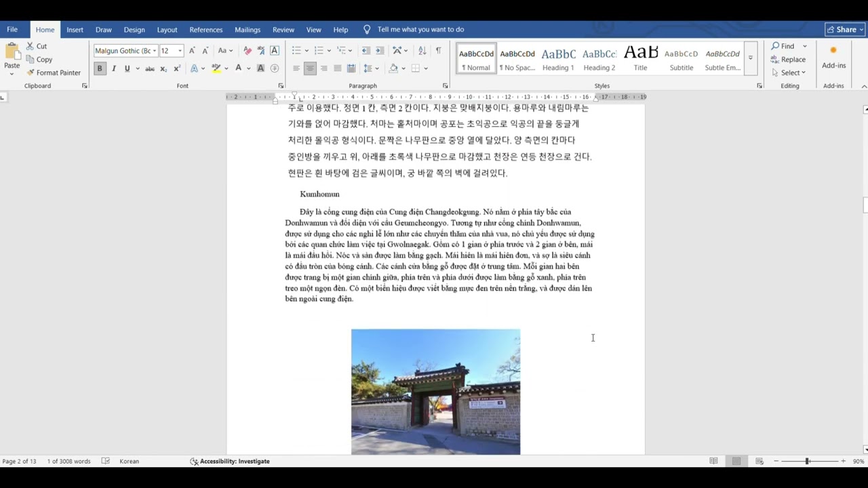Viewport: 868px width, 488px height.
Task: Select the gate photo in the document
Action: tap(435, 392)
